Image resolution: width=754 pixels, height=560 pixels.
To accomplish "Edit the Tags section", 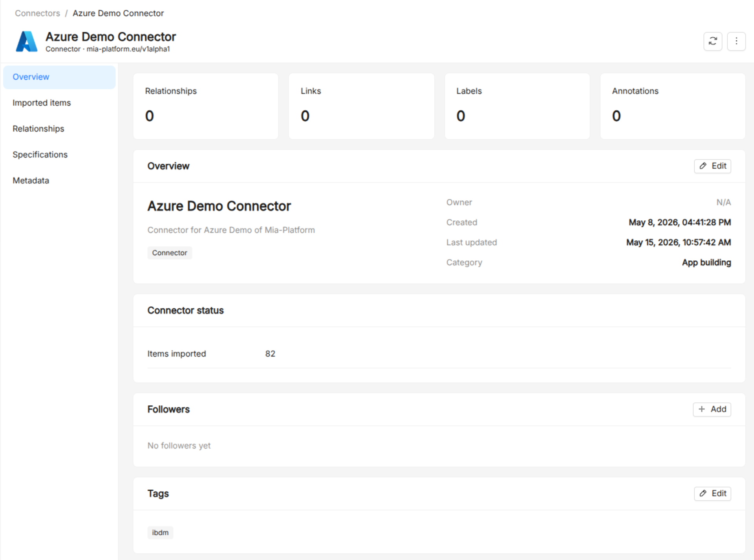I will tap(712, 494).
